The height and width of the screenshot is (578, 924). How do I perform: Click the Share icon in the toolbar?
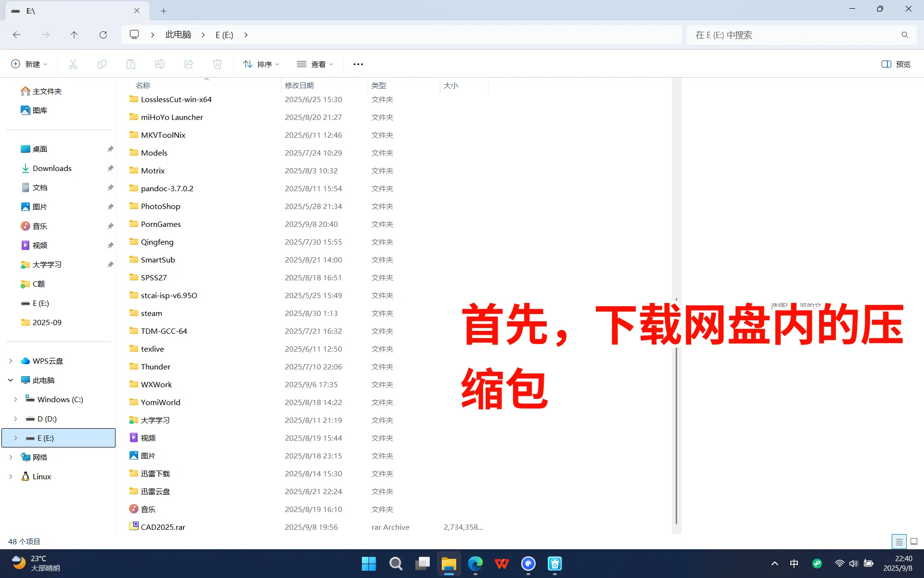[188, 64]
